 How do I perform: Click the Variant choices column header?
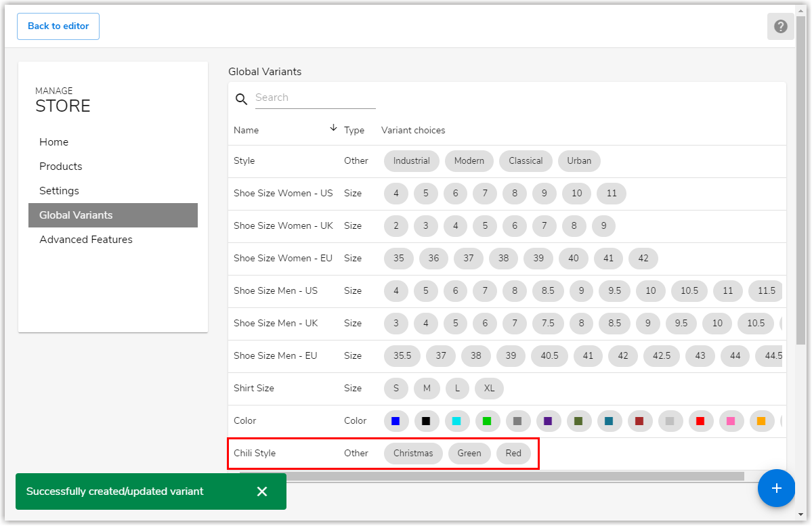click(413, 131)
